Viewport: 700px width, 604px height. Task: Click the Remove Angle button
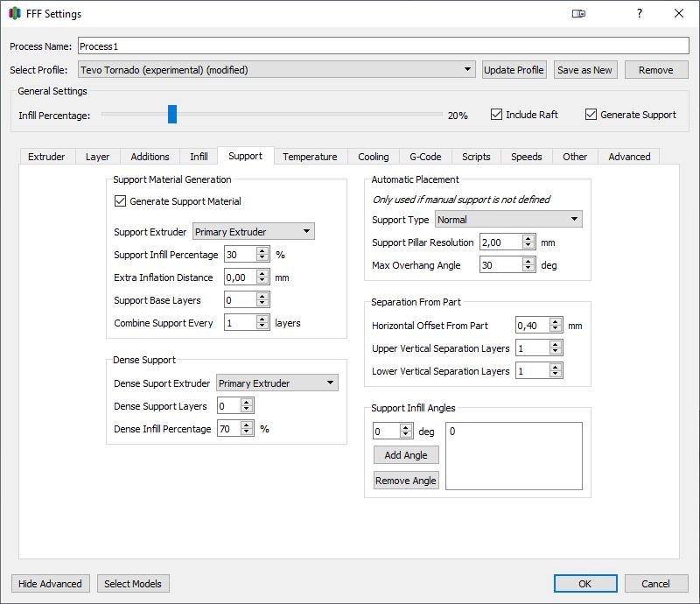point(406,481)
